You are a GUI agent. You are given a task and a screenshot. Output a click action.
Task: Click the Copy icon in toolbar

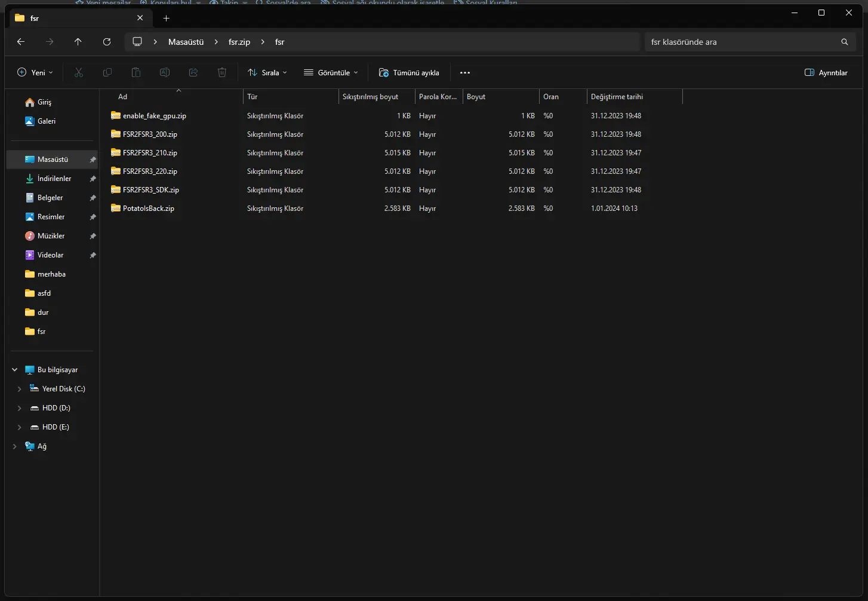point(107,72)
